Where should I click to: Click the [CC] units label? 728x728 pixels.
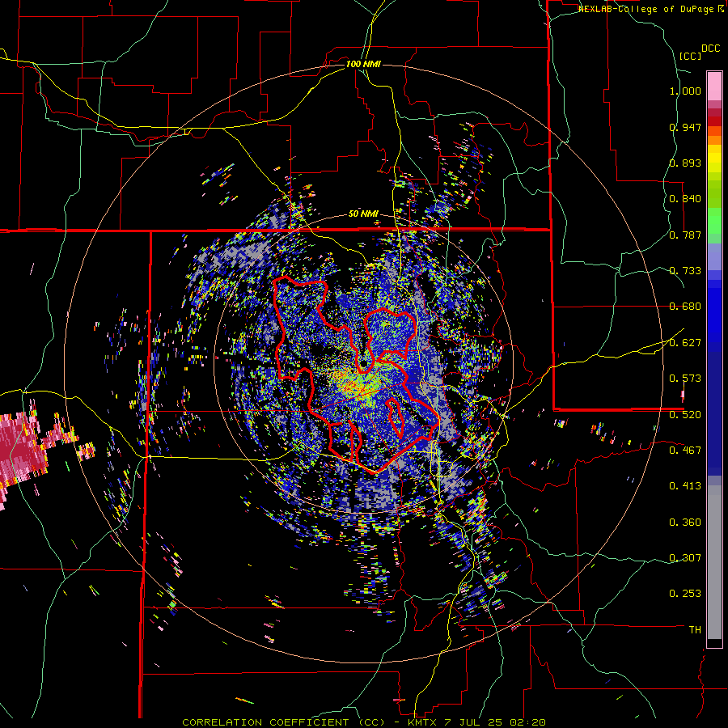[x=690, y=56]
